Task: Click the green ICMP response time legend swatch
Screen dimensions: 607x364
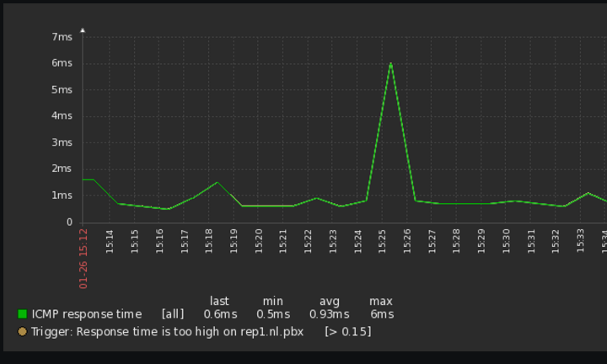Action: pos(23,313)
